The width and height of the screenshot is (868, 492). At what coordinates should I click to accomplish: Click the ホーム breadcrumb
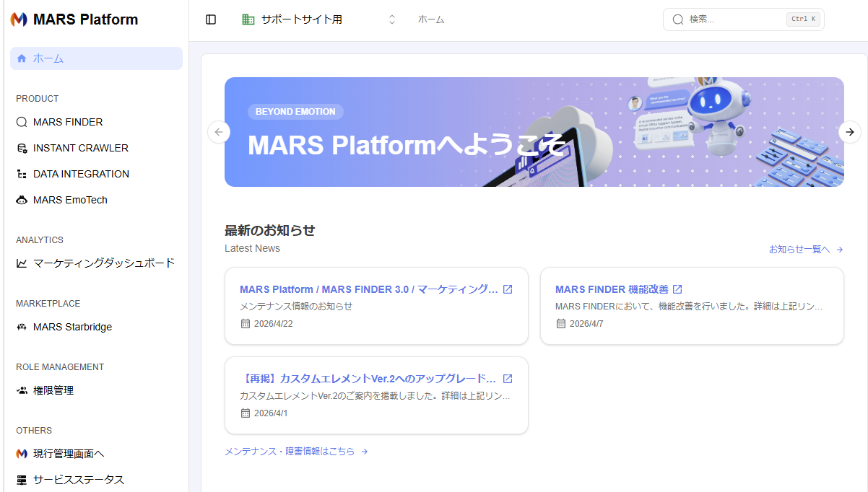pos(431,19)
